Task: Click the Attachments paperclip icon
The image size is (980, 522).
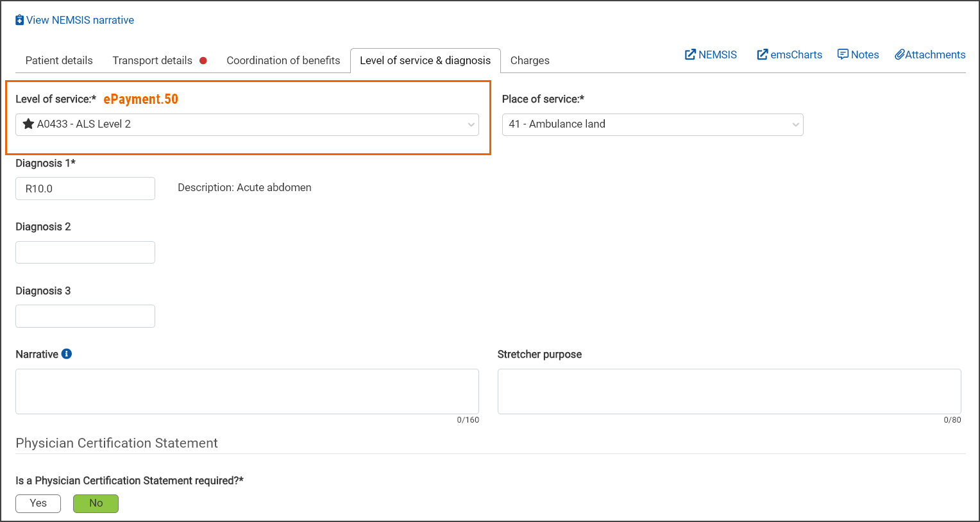Action: pyautogui.click(x=899, y=55)
